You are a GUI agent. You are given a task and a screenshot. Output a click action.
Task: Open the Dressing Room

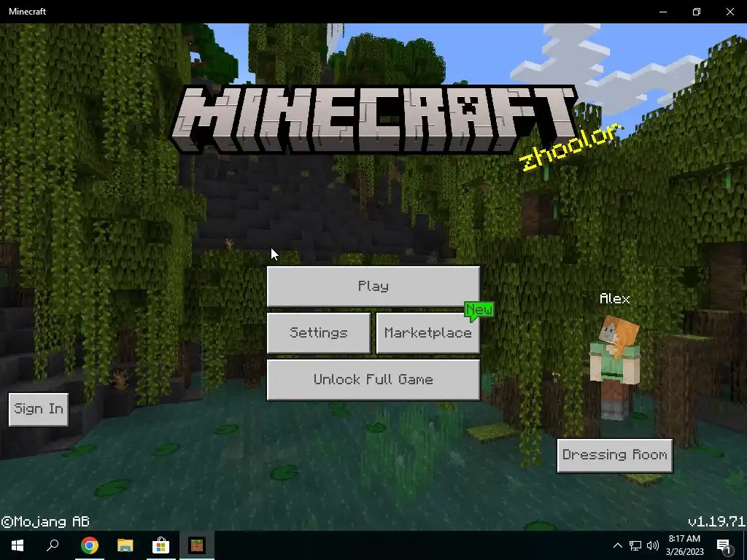(614, 455)
